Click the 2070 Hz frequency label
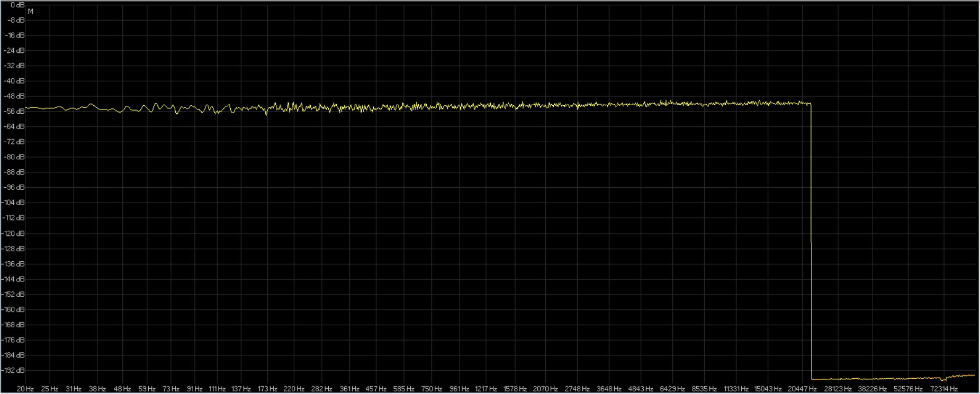The height and width of the screenshot is (394, 980). click(x=545, y=389)
